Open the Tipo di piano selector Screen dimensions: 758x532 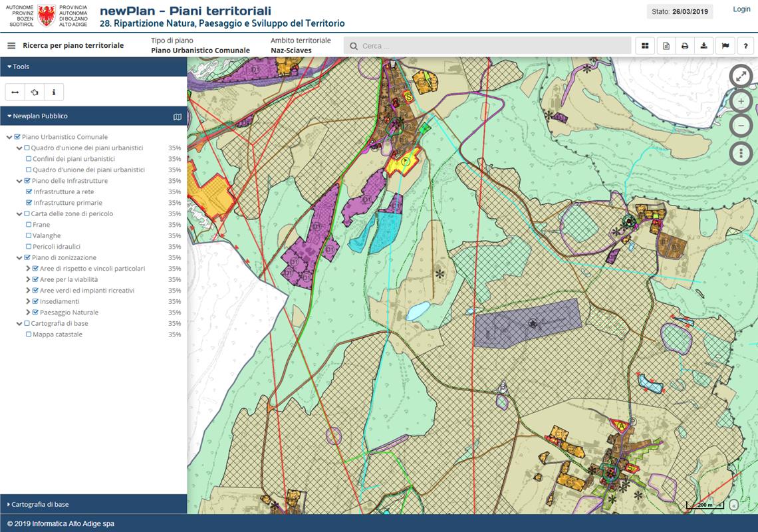[x=200, y=46]
